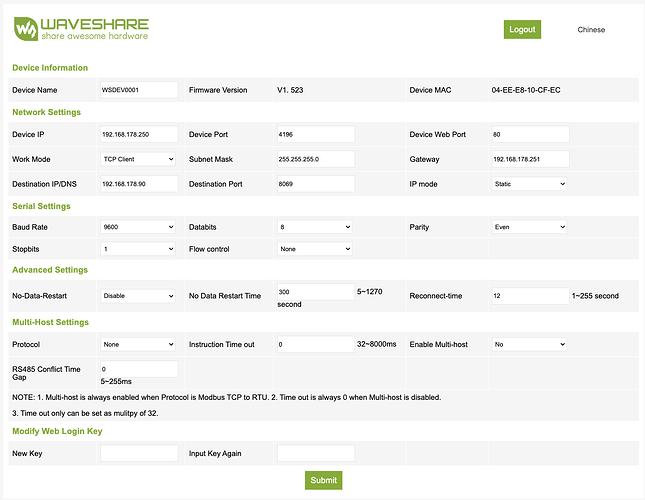Click the Waveshare logo
The image size is (645, 500).
coord(81,29)
